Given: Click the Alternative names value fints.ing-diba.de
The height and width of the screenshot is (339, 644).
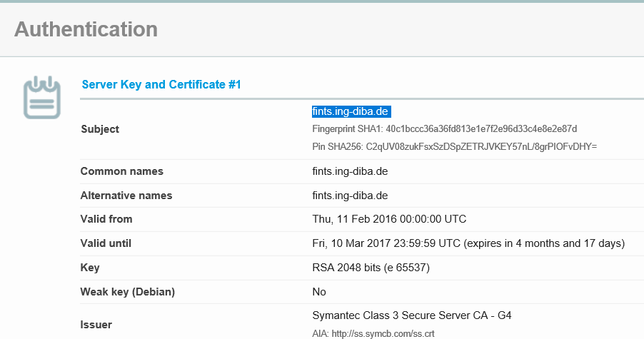Looking at the screenshot, I should [x=350, y=196].
